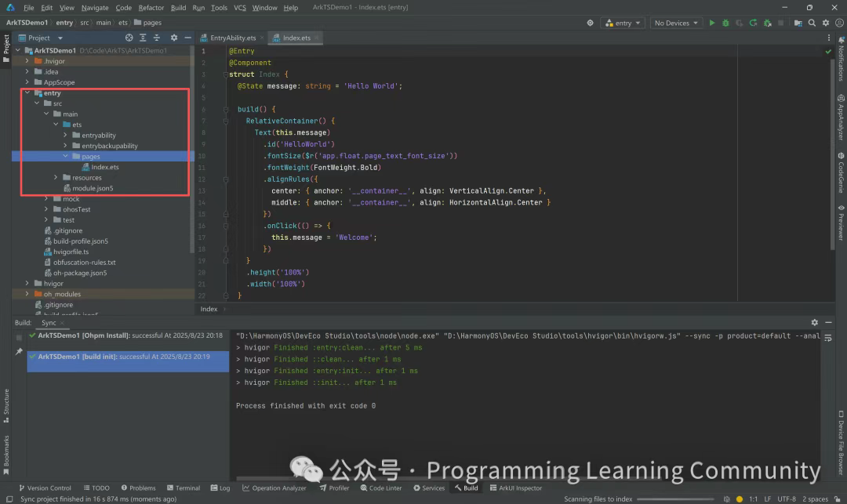
Task: Click UTF-8 encoding in status bar
Action: pos(787,499)
